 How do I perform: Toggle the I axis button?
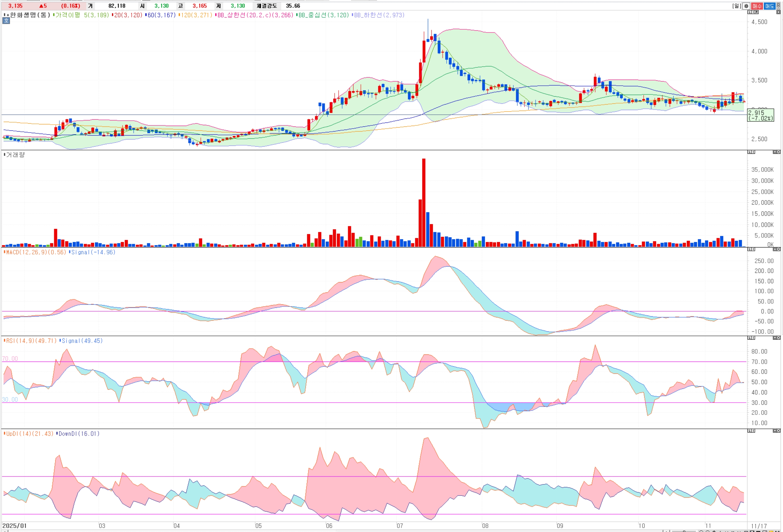point(753,12)
